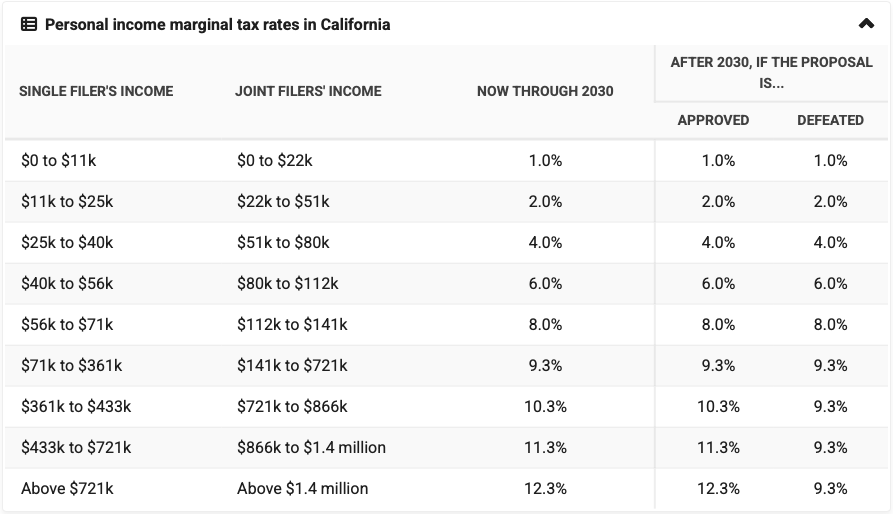This screenshot has height=514, width=893.
Task: Select the Above $721k single filer cell
Action: tap(67, 488)
